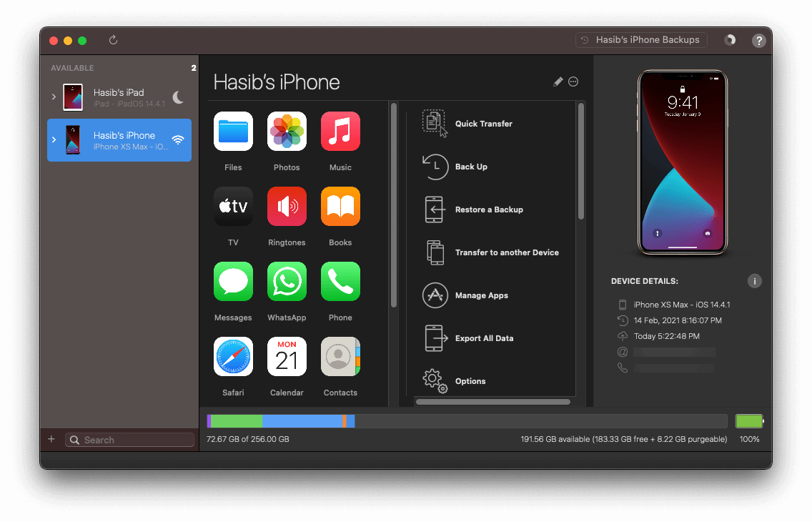Viewport: 812px width, 522px height.
Task: View the Safari browsing data
Action: [x=233, y=356]
